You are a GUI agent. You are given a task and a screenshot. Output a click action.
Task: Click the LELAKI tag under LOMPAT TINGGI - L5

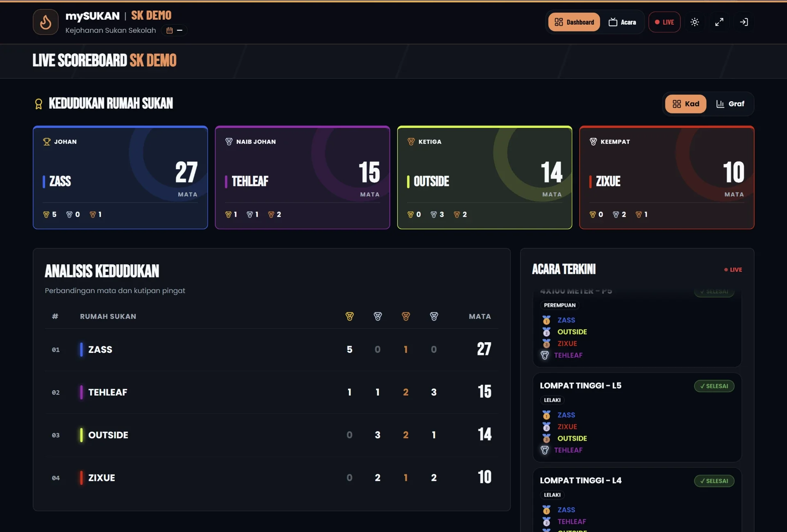pyautogui.click(x=552, y=400)
